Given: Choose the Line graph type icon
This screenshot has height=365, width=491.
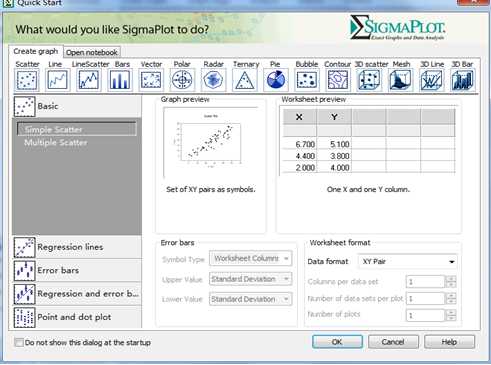Looking at the screenshot, I should tap(58, 80).
